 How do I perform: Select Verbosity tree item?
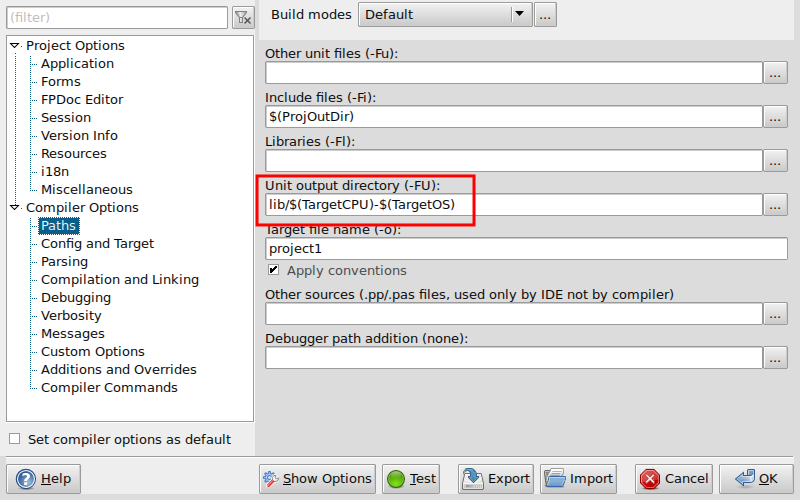point(71,315)
